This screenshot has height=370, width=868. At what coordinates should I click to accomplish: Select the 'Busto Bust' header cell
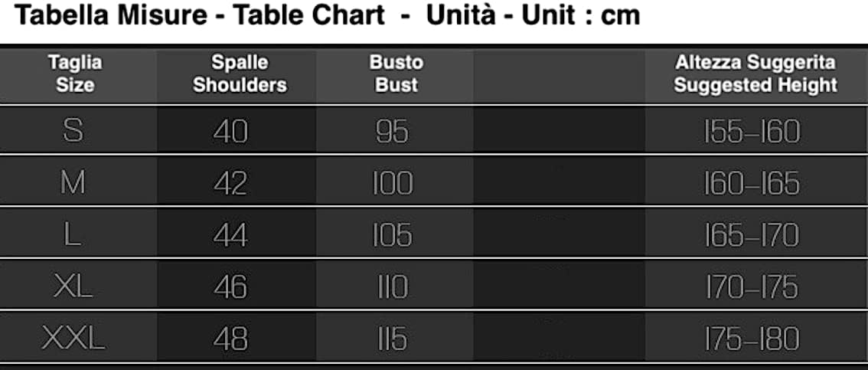click(396, 74)
